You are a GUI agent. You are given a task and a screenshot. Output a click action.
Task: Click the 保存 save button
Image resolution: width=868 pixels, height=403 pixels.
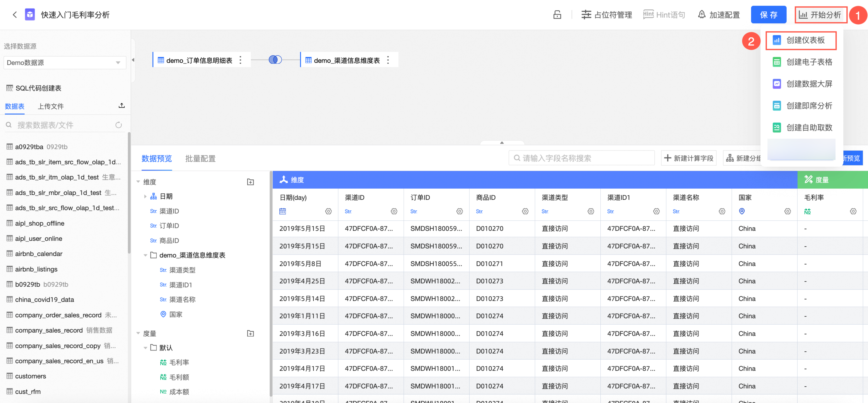pyautogui.click(x=768, y=15)
